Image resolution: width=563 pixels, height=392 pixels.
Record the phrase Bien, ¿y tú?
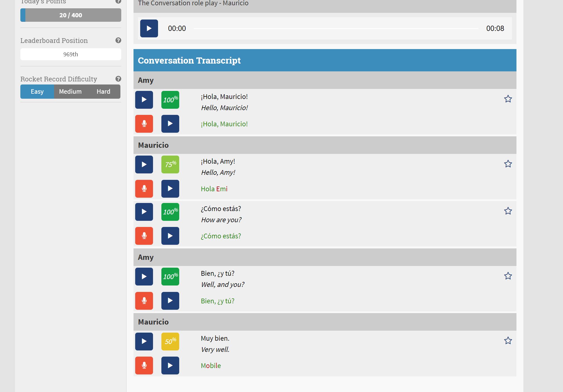tap(144, 301)
